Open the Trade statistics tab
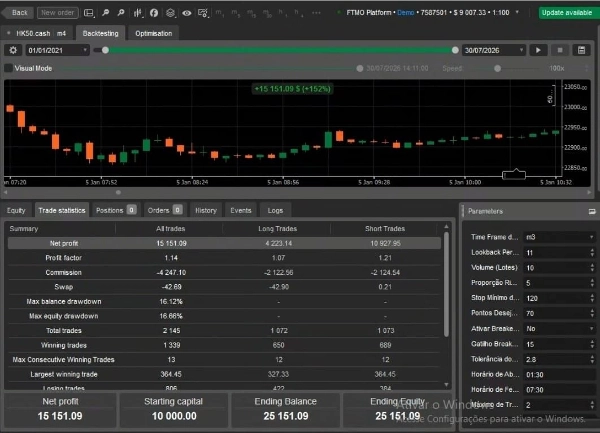The image size is (600, 433). click(62, 210)
